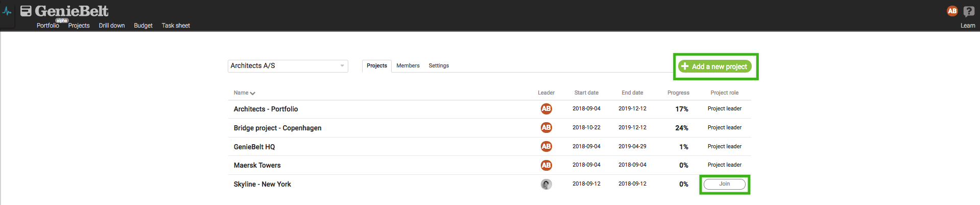Open the Skyline - New York project
The image size is (980, 205).
click(x=262, y=184)
